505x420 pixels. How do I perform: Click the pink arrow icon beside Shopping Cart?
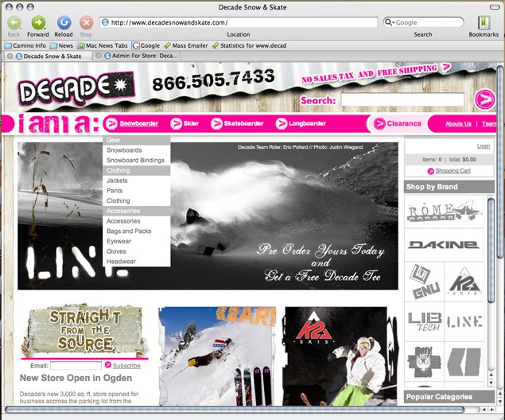[x=430, y=171]
